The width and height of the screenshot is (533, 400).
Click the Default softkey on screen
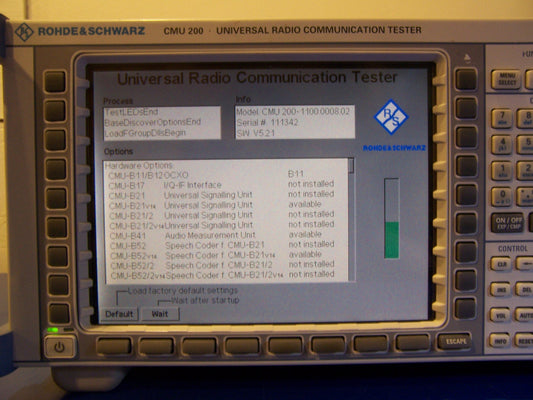point(119,314)
